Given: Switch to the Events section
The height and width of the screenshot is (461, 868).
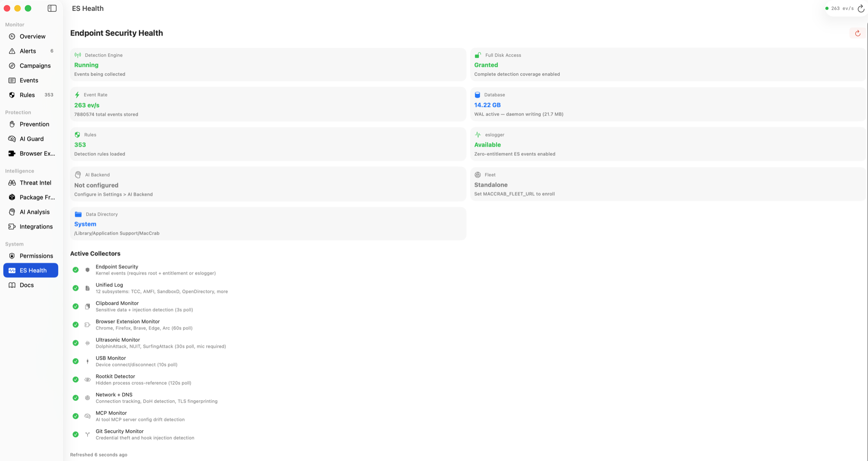Looking at the screenshot, I should (29, 80).
